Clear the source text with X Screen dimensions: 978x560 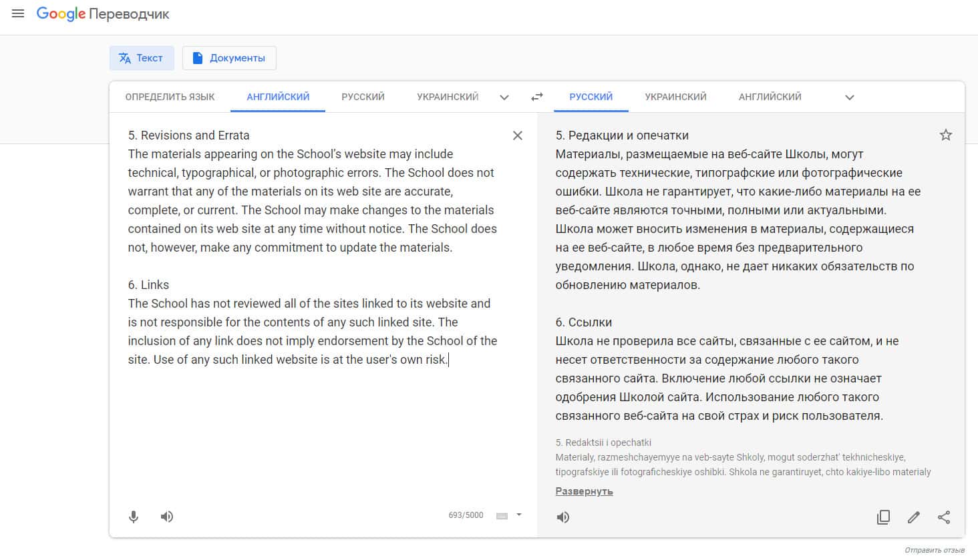pos(518,135)
